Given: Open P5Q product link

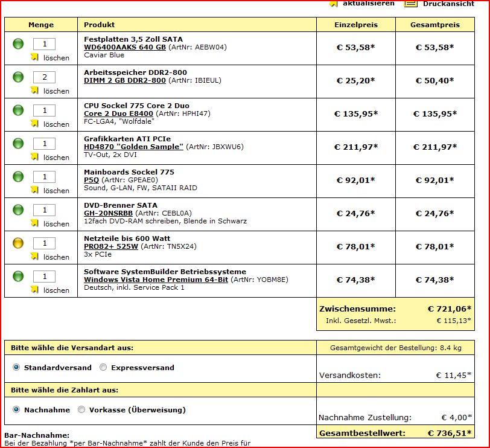Looking at the screenshot, I should click(x=91, y=180).
